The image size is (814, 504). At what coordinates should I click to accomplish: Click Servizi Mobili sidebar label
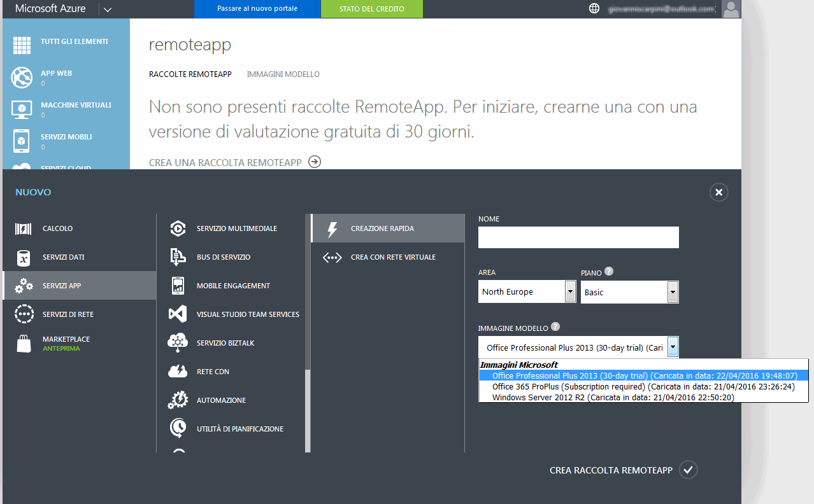66,137
